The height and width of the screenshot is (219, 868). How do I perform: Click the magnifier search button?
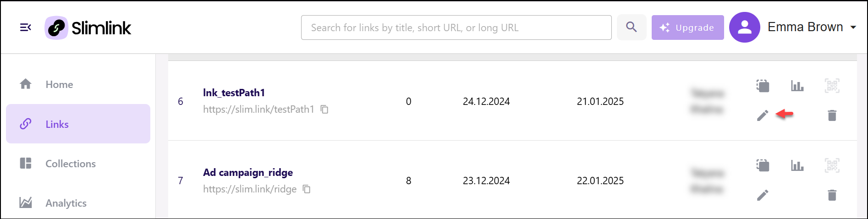coord(632,27)
